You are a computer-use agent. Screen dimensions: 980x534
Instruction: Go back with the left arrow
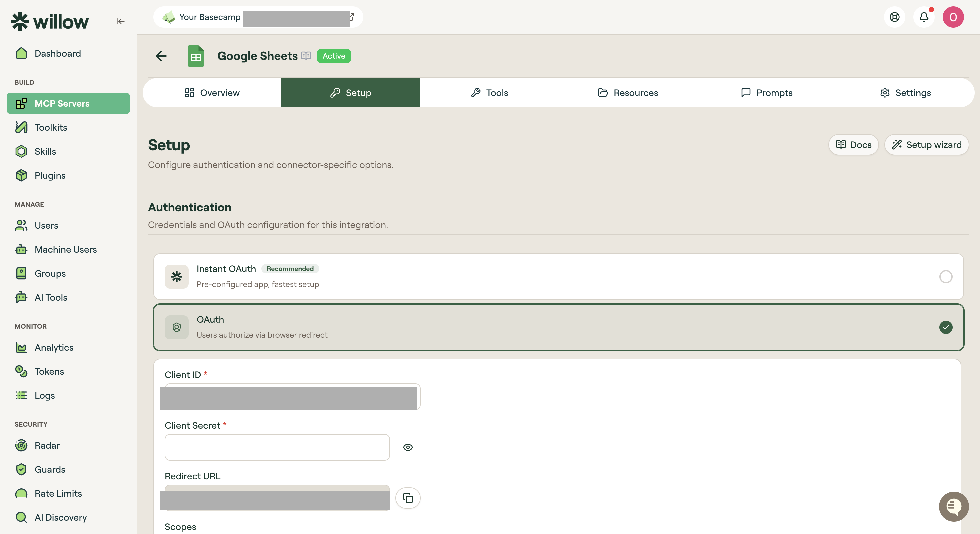click(161, 56)
